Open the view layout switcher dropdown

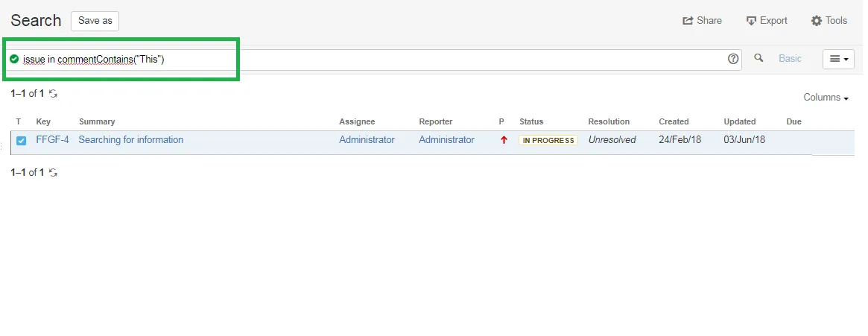click(x=838, y=60)
